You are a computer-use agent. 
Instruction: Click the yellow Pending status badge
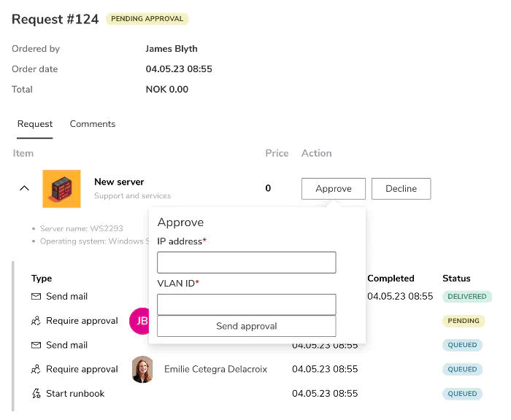[464, 321]
